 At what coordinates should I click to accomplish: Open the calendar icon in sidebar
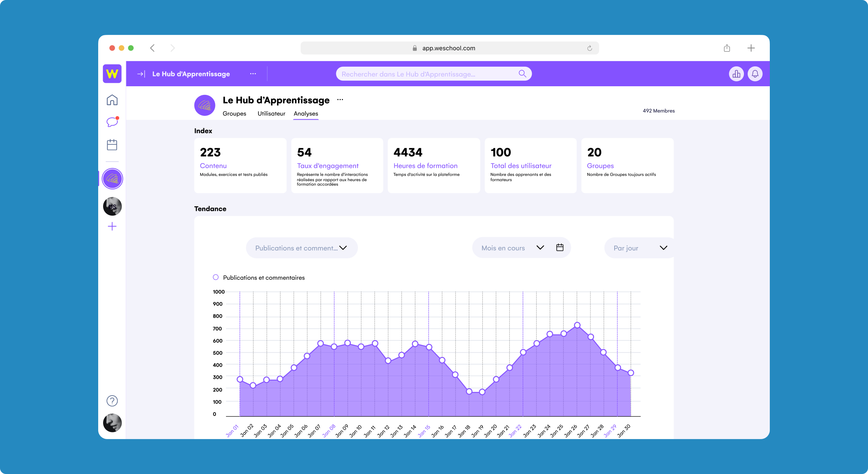[x=112, y=145]
